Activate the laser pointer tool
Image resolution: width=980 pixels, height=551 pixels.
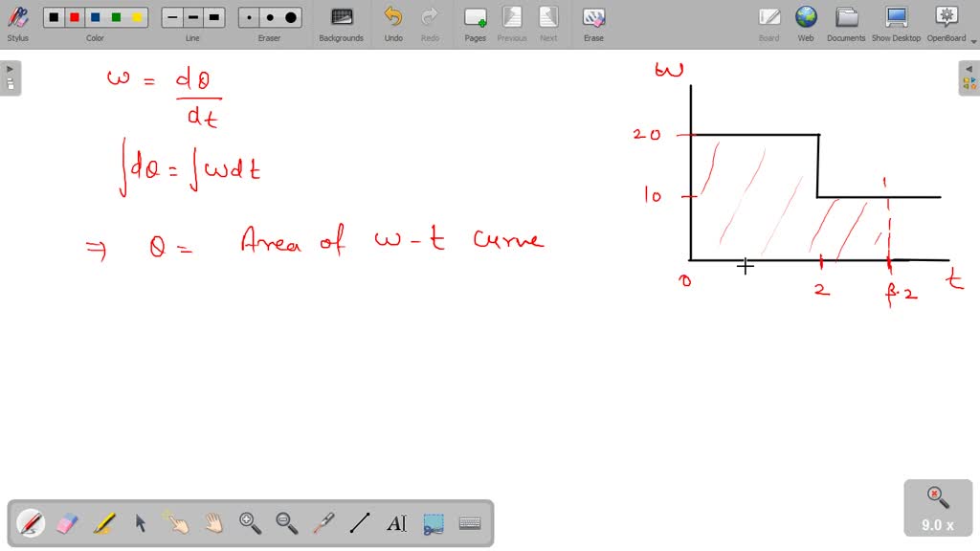(323, 523)
